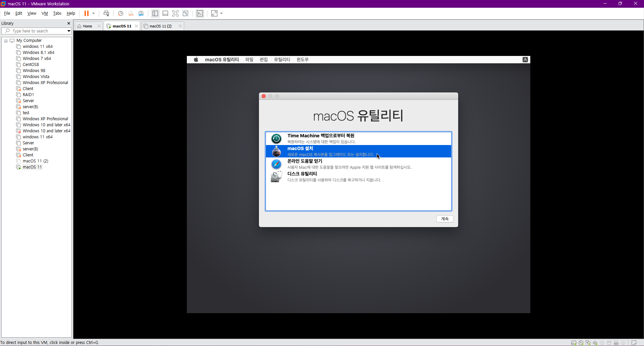Open the library search filter dropdown
644x346 pixels.
coord(69,31)
